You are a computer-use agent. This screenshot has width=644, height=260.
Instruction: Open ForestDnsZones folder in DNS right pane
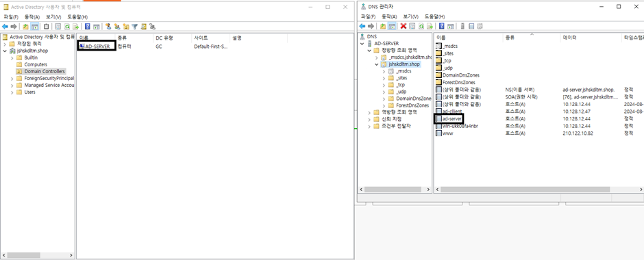tap(459, 82)
